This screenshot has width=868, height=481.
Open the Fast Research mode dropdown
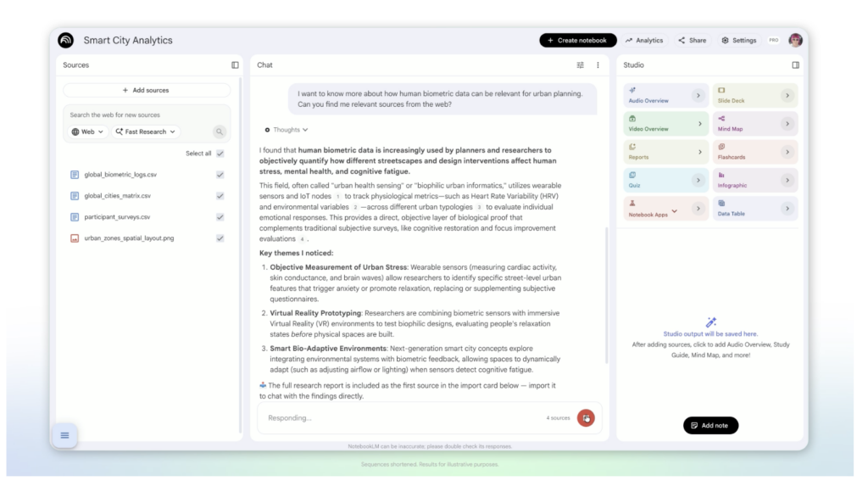coord(146,131)
